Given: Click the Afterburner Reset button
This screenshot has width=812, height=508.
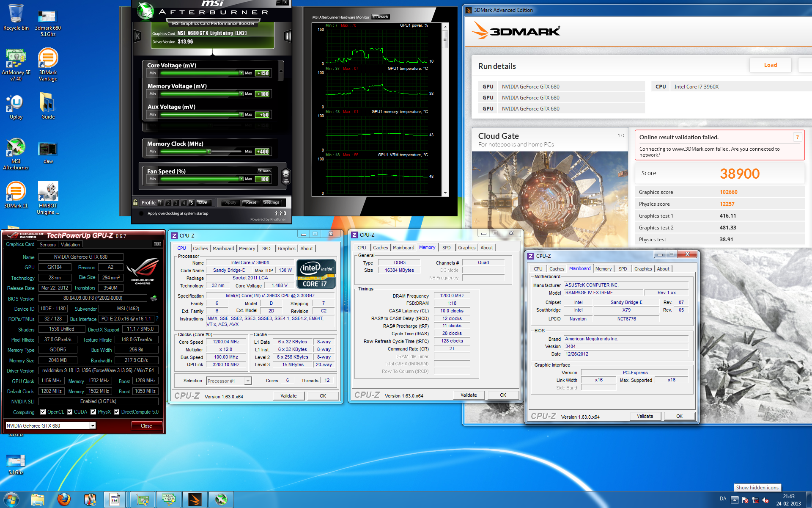Looking at the screenshot, I should point(251,202).
